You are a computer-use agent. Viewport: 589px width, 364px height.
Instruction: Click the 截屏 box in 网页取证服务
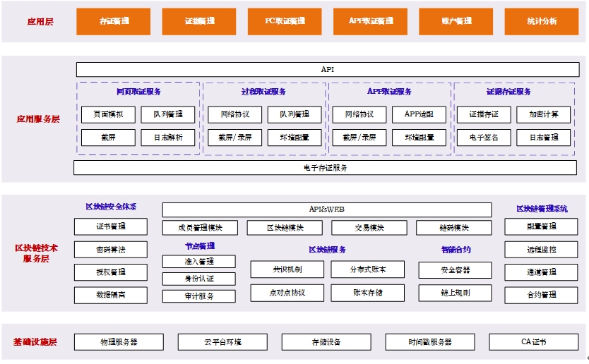coord(108,138)
